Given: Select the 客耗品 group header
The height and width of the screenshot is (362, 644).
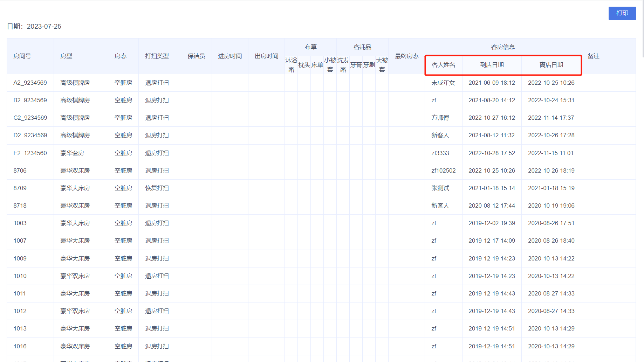Looking at the screenshot, I should (x=362, y=47).
